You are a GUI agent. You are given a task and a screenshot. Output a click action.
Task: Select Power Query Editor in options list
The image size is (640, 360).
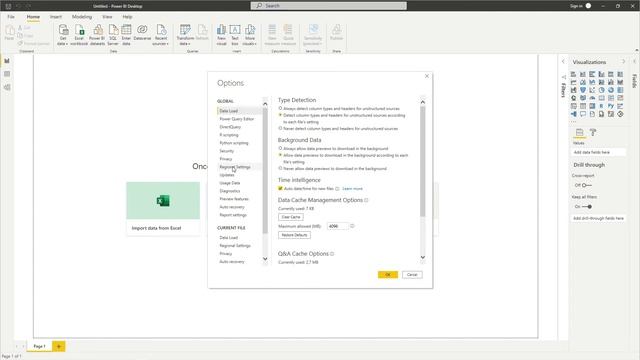(x=237, y=119)
